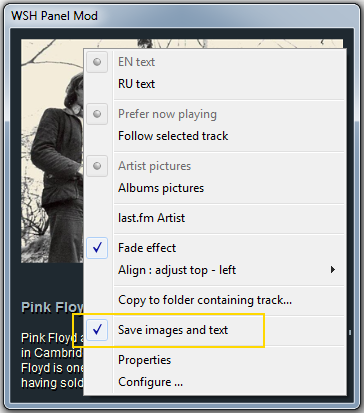Select Prefer now playing option
The image size is (364, 413).
point(215,114)
